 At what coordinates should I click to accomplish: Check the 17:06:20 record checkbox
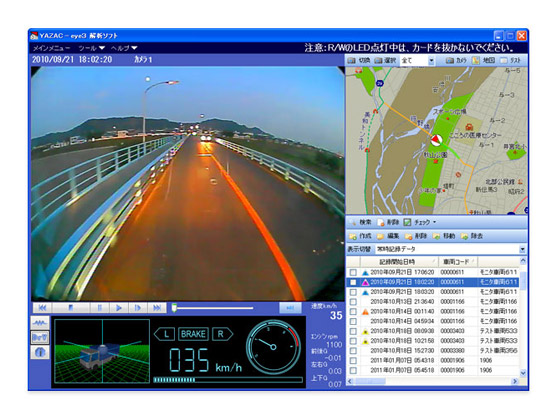coord(353,272)
